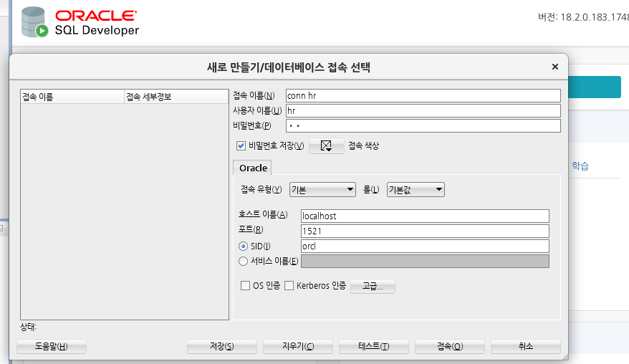Click the Test (테스트) button
Viewport: 629px width, 364px height.
point(373,346)
